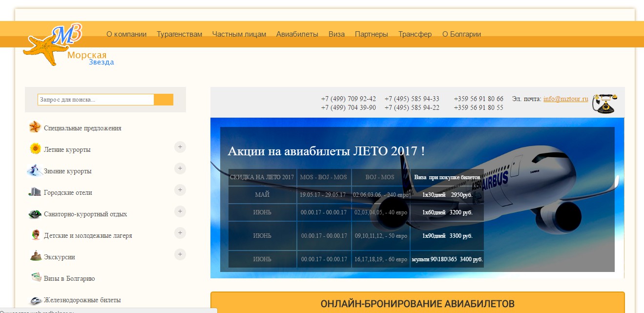Click the Морская Звезда starfish logo
This screenshot has width=644, height=313.
[x=68, y=45]
